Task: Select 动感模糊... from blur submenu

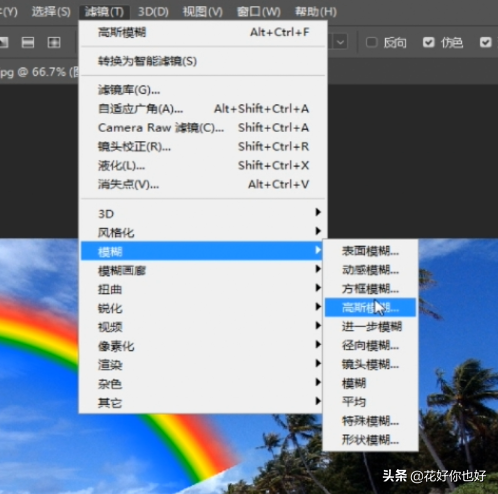Action: coord(370,270)
